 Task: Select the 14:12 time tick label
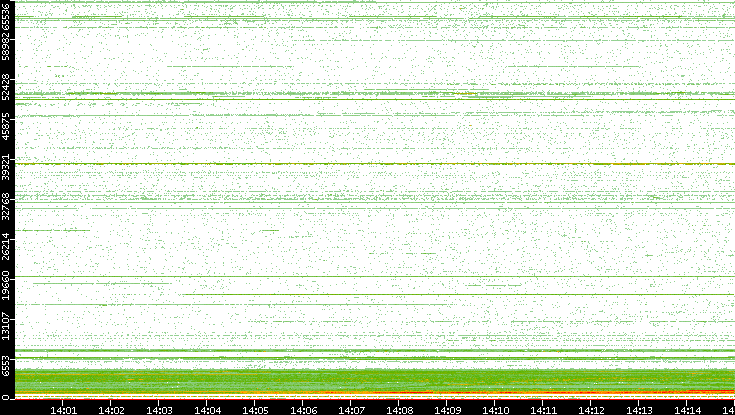point(592,410)
